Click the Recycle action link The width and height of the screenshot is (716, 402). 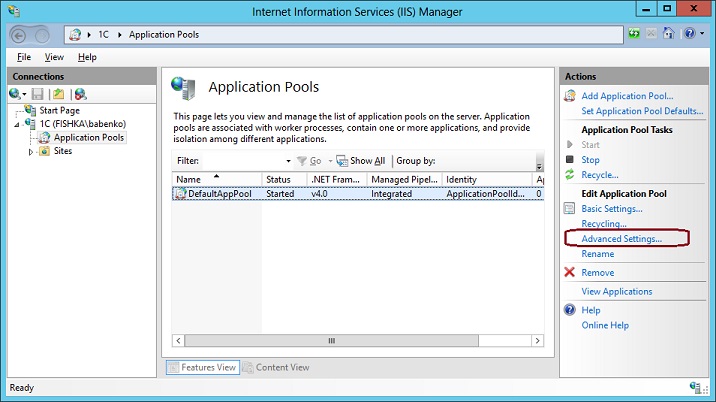coord(600,175)
